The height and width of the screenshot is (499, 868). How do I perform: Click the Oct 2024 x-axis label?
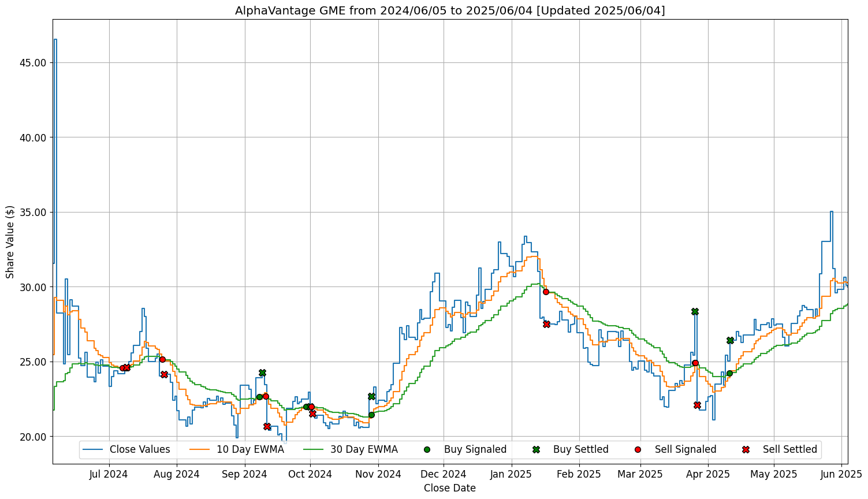310,474
